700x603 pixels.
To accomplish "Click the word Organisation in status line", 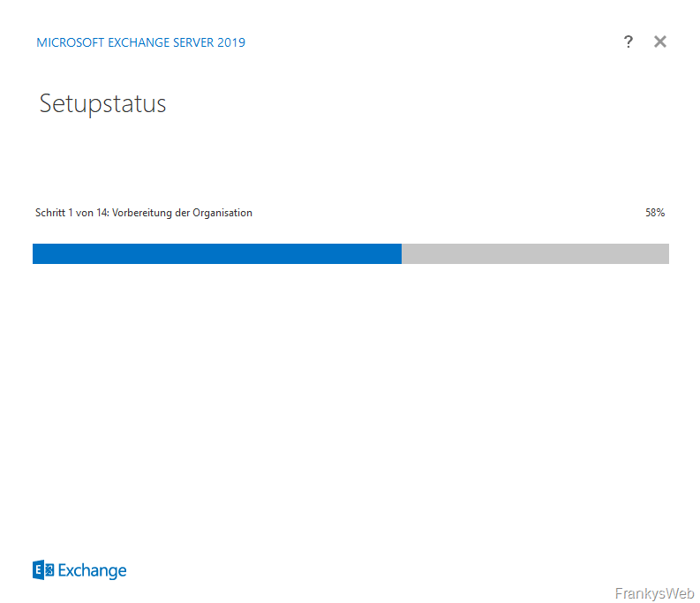I will pyautogui.click(x=222, y=213).
